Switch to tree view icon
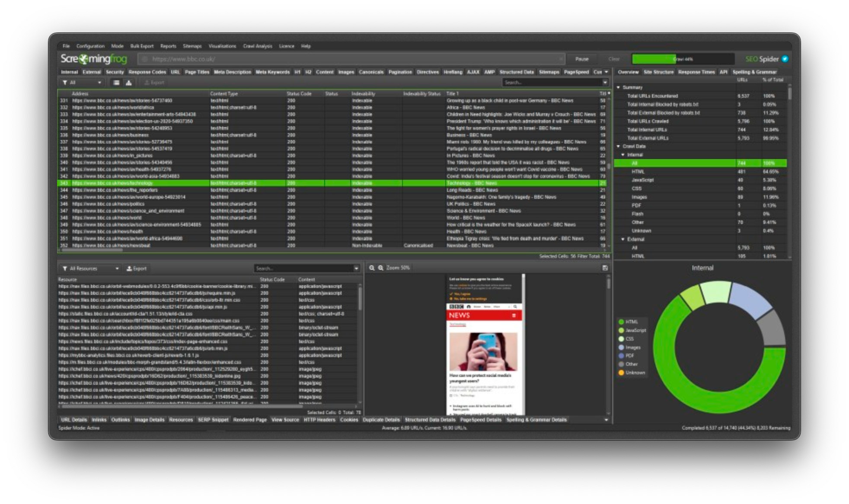 pos(129,83)
